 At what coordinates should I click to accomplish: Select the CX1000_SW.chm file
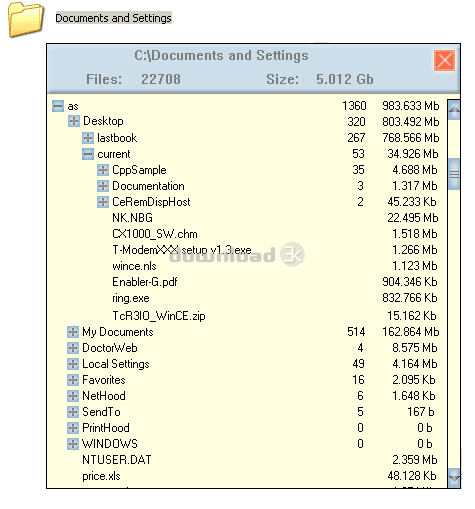coord(155,234)
